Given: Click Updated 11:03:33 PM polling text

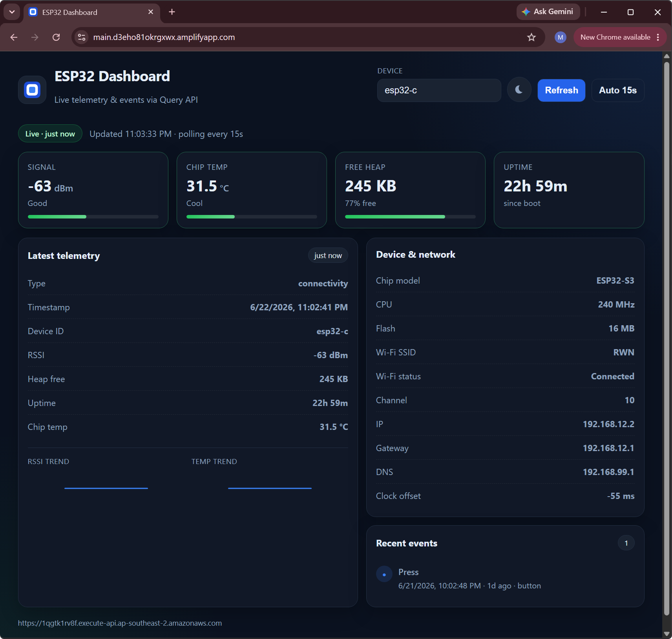Looking at the screenshot, I should [166, 134].
